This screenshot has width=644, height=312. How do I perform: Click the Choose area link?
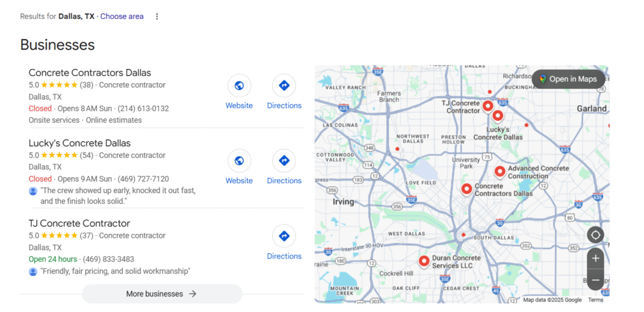click(122, 16)
